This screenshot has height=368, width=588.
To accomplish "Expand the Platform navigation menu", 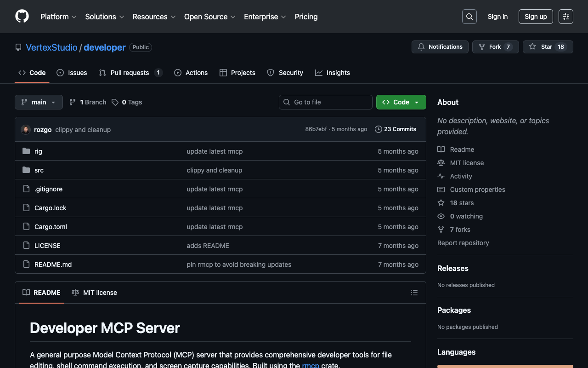I will pyautogui.click(x=58, y=17).
